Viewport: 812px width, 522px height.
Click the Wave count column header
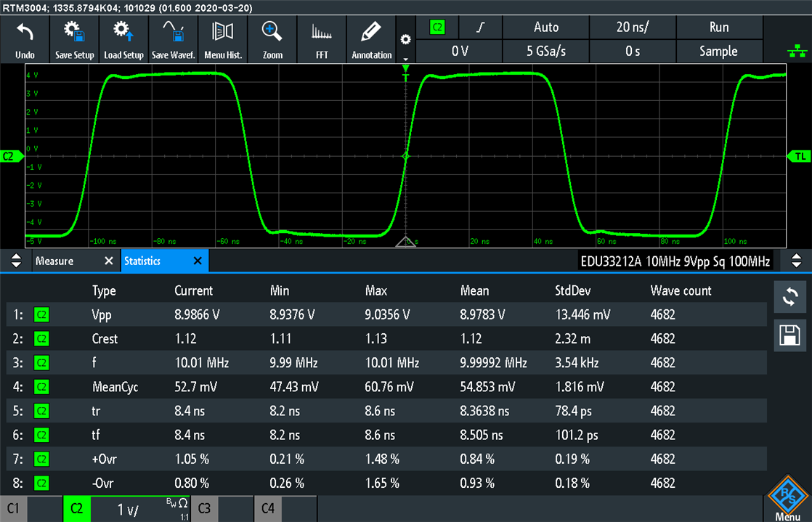[x=681, y=290]
